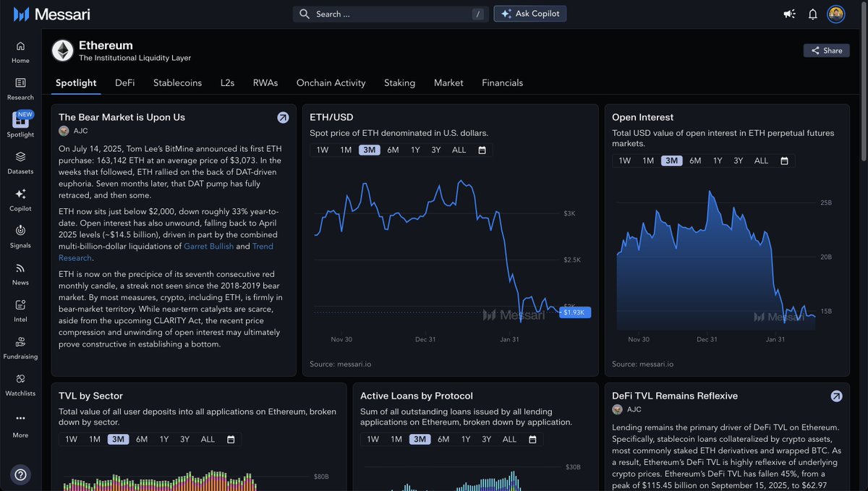This screenshot has width=868, height=491.
Task: Open Home from the sidebar
Action: [x=20, y=52]
